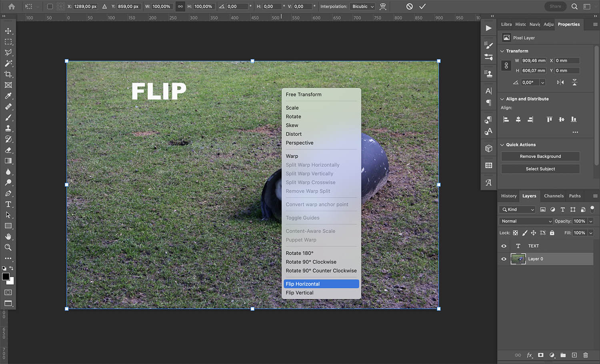Collapse the Align and Distribute section
Viewport: 600px width, 364px height.
click(x=502, y=98)
